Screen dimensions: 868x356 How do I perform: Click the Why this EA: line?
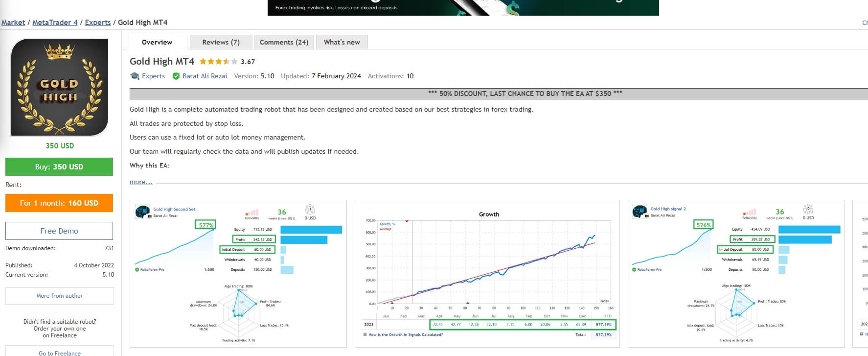point(150,166)
